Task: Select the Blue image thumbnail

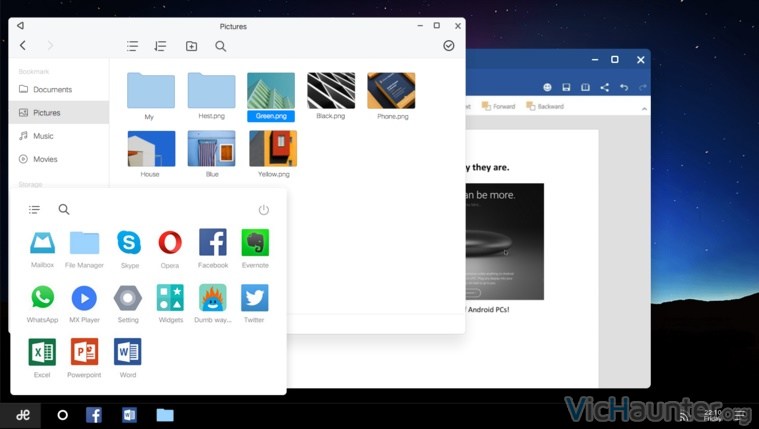Action: pyautogui.click(x=212, y=149)
